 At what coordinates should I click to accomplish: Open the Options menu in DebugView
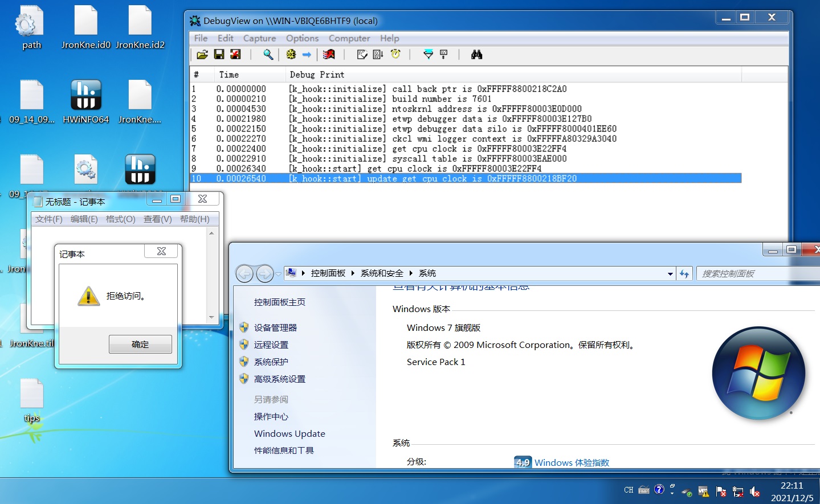pos(302,38)
